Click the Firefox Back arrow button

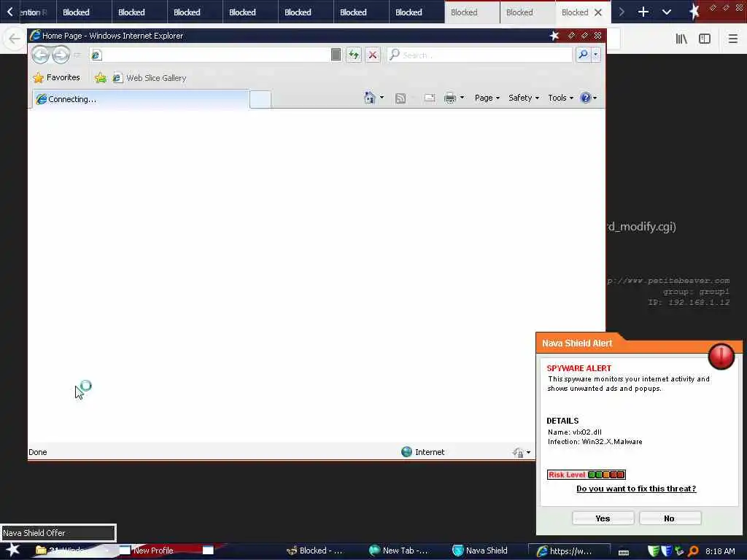[15, 39]
